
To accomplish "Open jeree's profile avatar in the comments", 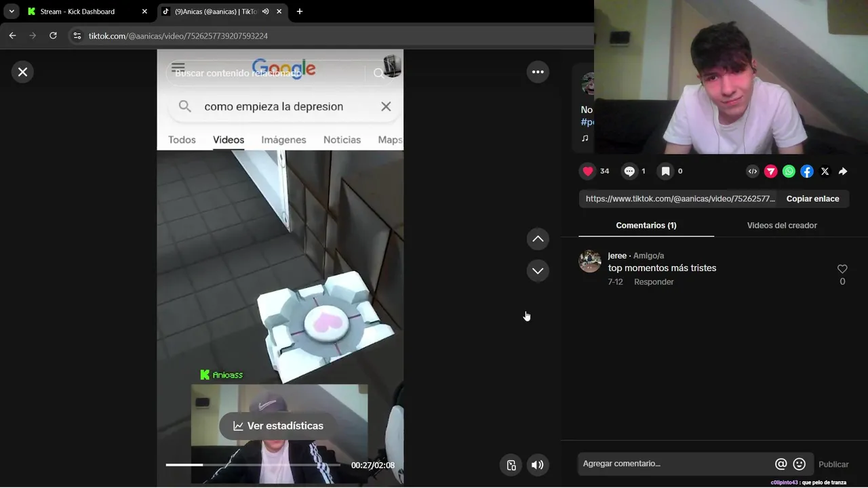I will pyautogui.click(x=590, y=261).
